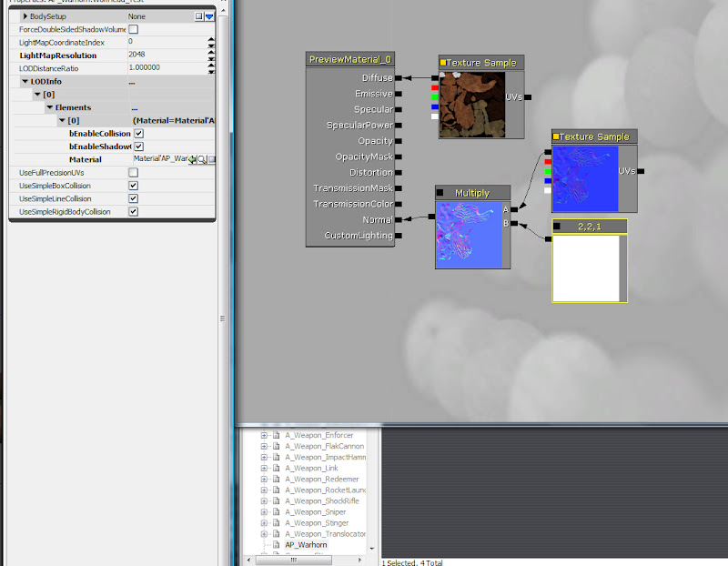This screenshot has width=728, height=566.
Task: Click the red channel output of normal Texture Sample
Action: (x=548, y=162)
